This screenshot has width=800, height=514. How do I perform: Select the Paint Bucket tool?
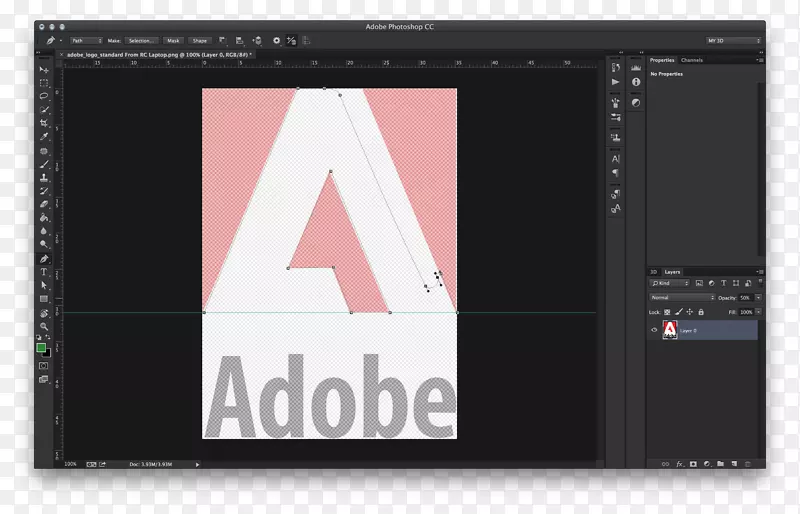(44, 217)
